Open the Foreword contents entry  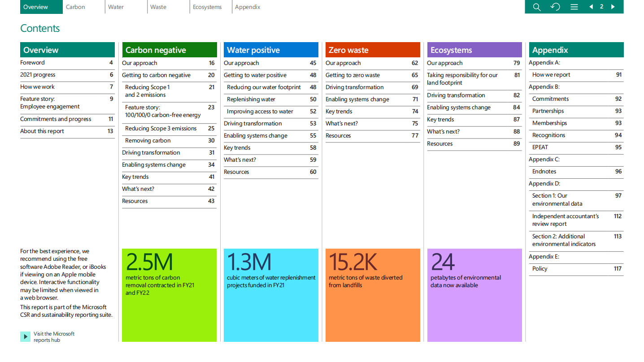point(32,63)
